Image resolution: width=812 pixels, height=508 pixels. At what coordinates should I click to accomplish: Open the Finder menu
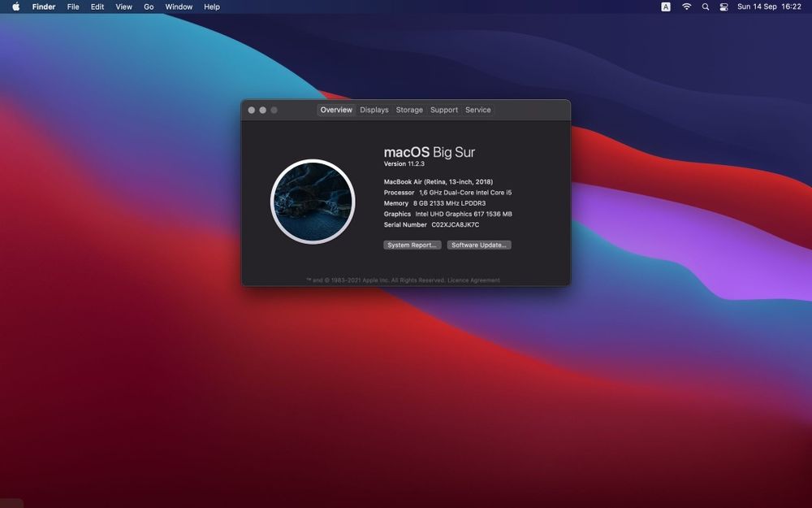pos(44,7)
